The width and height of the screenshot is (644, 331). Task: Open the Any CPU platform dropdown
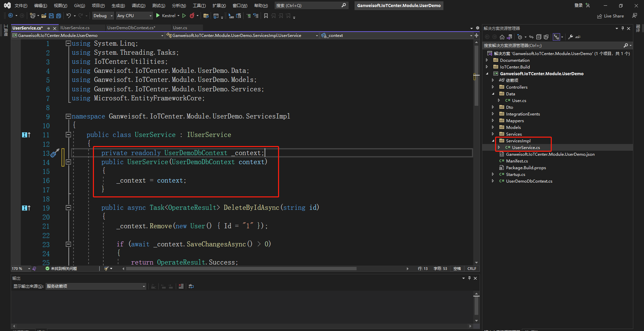click(x=134, y=16)
